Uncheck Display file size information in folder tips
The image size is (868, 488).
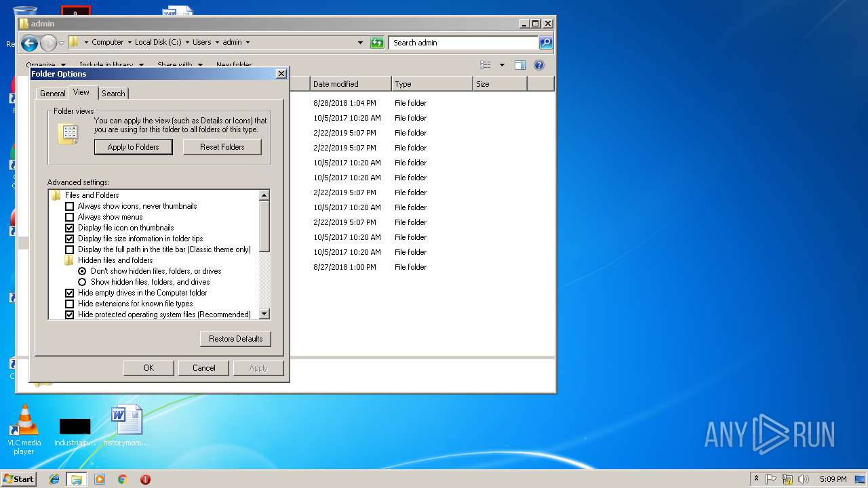pyautogui.click(x=69, y=239)
